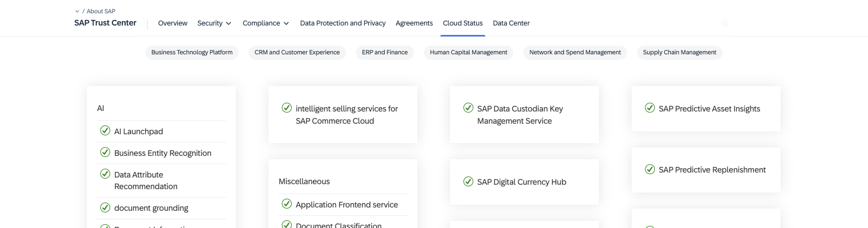Expand the breadcrumb chevron beside About SAP
This screenshot has height=228, width=868.
point(77,11)
